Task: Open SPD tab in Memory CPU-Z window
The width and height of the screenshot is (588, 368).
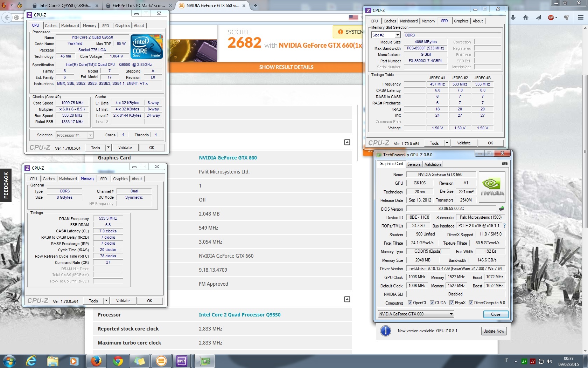Action: [104, 179]
